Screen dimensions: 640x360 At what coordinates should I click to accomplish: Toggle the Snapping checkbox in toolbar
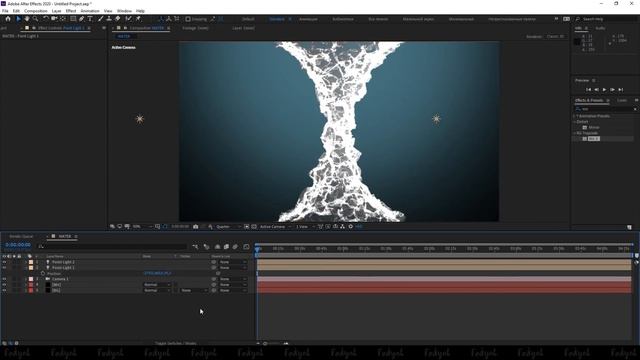[188, 19]
